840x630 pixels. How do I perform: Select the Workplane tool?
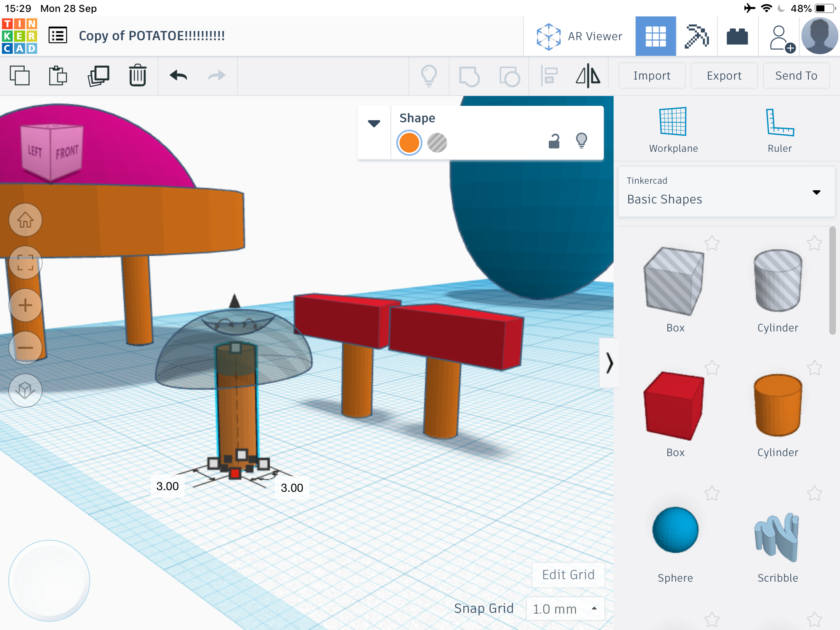click(673, 130)
